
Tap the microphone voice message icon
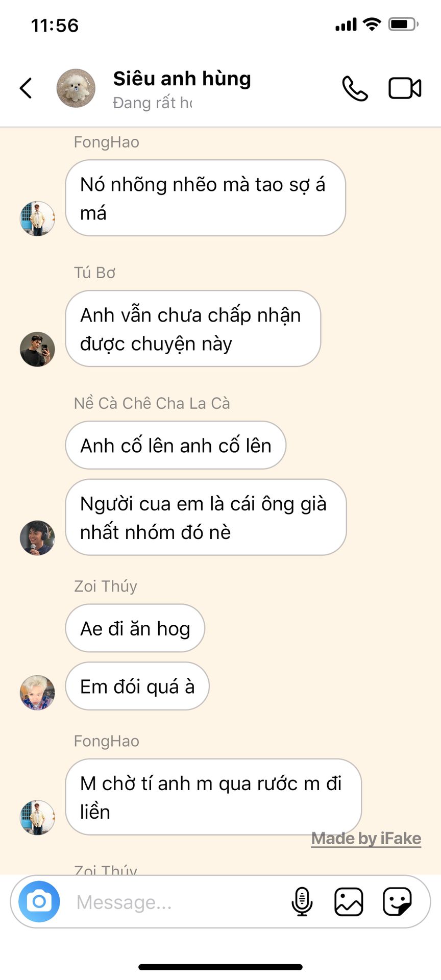(x=302, y=901)
